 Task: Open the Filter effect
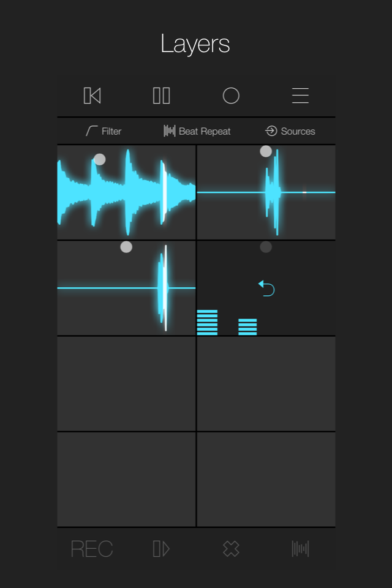(104, 131)
